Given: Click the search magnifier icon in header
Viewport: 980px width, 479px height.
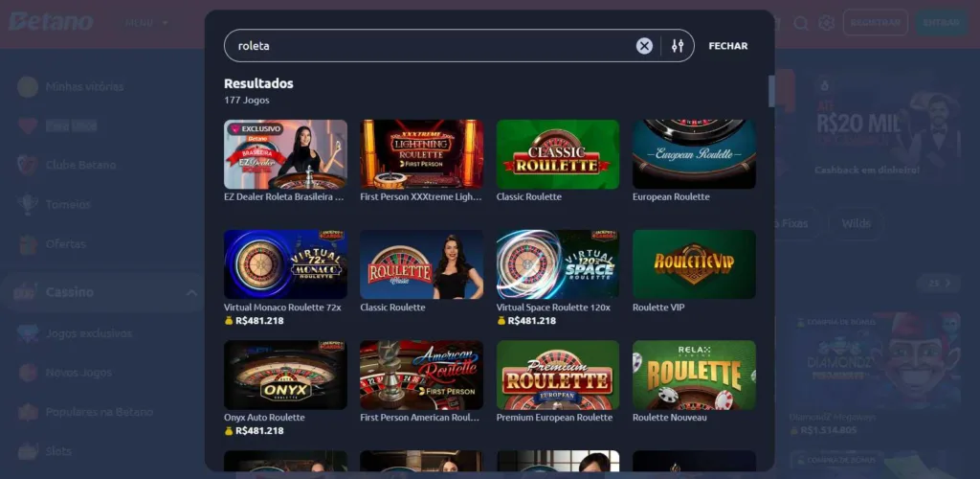Looking at the screenshot, I should [x=801, y=22].
